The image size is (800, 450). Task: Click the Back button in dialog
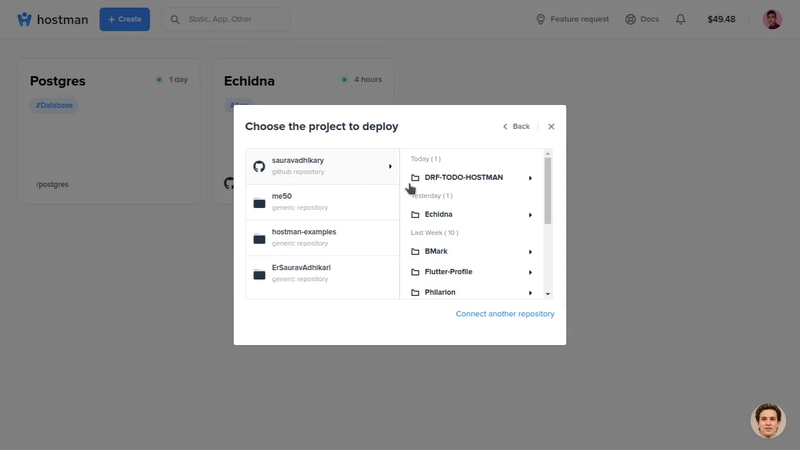point(516,127)
